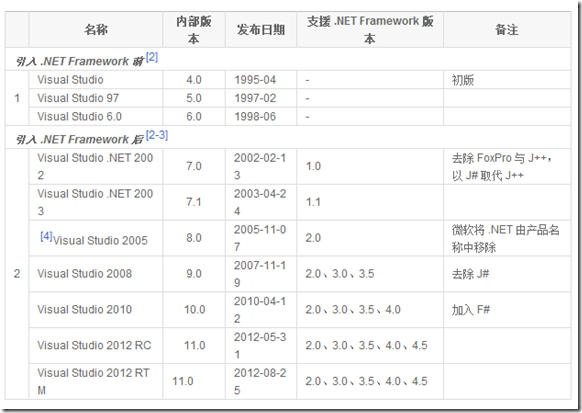The height and width of the screenshot is (413, 582).
Task: Click the 2.0、3.0、3.5、4.0 framework cell
Action: pyautogui.click(x=370, y=309)
